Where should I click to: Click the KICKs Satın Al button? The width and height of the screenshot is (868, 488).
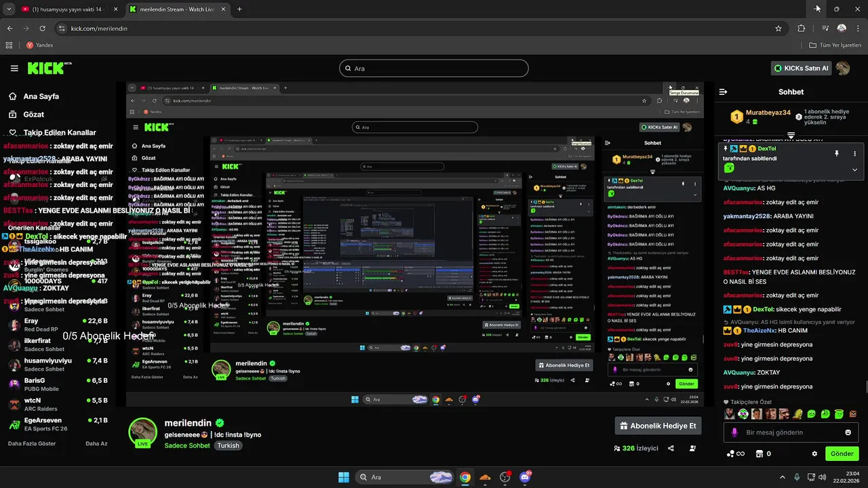(802, 68)
